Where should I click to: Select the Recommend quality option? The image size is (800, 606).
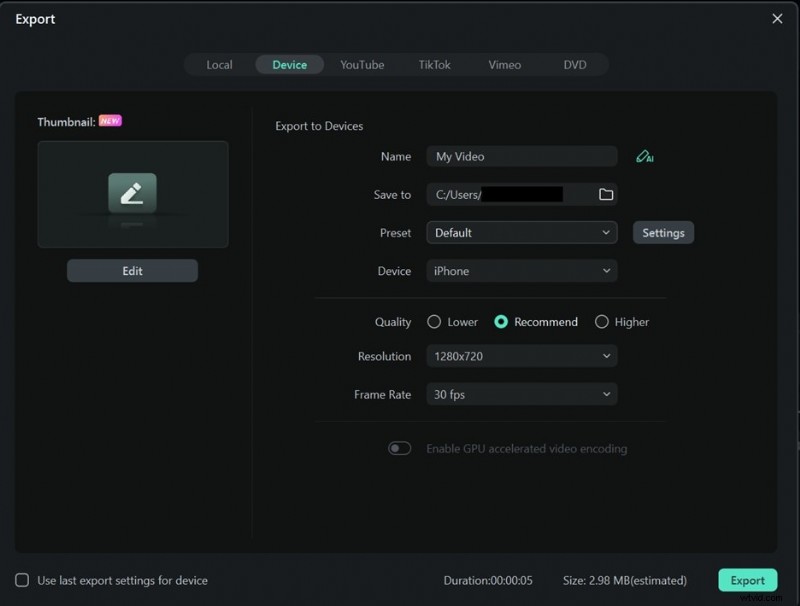(501, 322)
